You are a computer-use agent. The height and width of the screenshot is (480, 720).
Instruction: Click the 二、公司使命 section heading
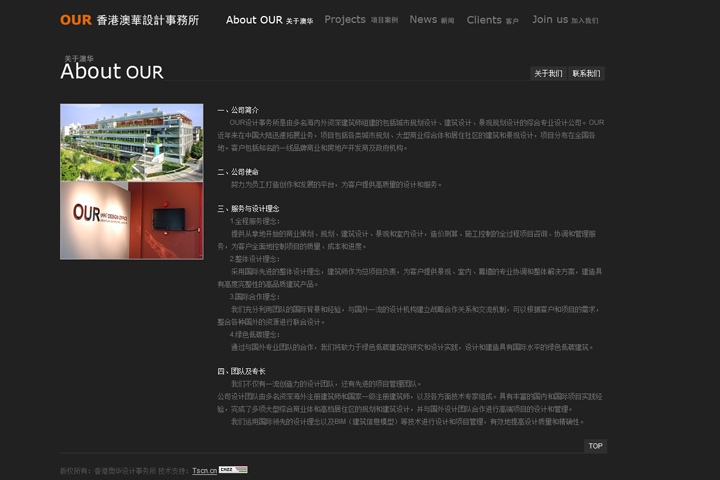238,172
